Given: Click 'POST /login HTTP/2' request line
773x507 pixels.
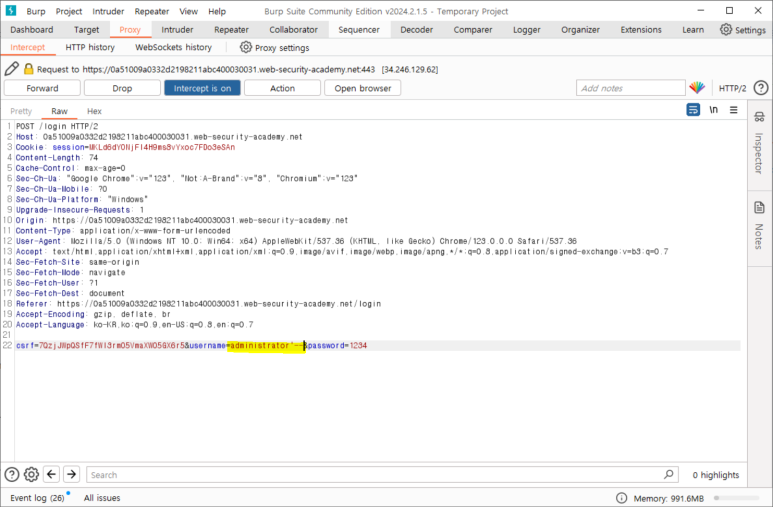Looking at the screenshot, I should point(57,126).
